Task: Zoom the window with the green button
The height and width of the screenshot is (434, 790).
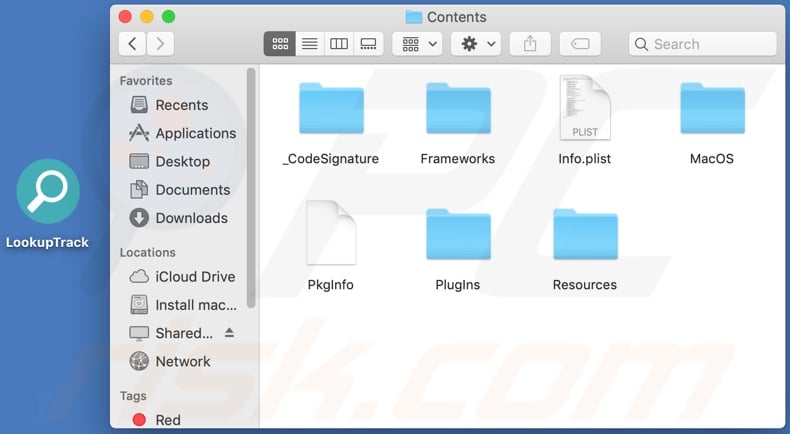Action: 168,17
